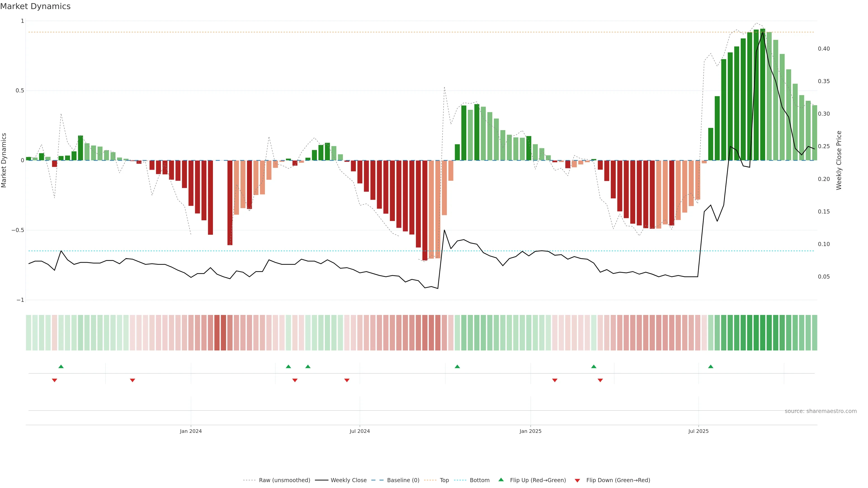Click the leftmost red flip-down triangle marker
Image resolution: width=868 pixels, height=488 pixels.
point(54,380)
